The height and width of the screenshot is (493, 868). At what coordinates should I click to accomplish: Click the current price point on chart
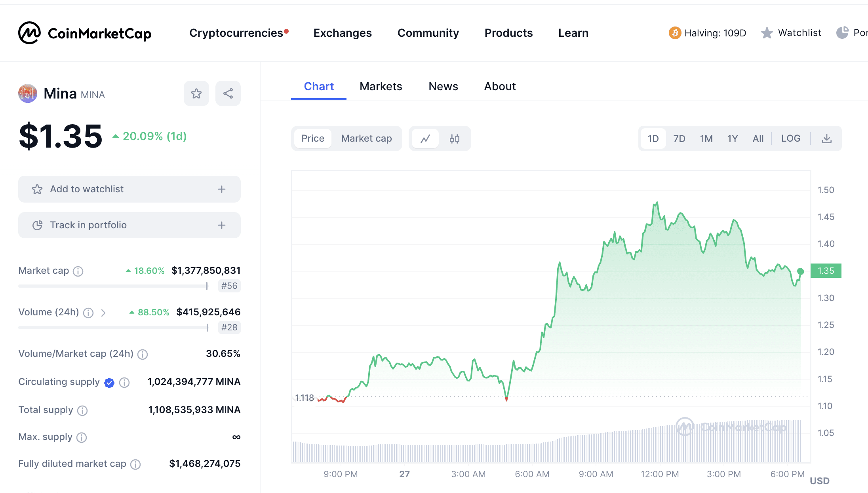point(800,271)
